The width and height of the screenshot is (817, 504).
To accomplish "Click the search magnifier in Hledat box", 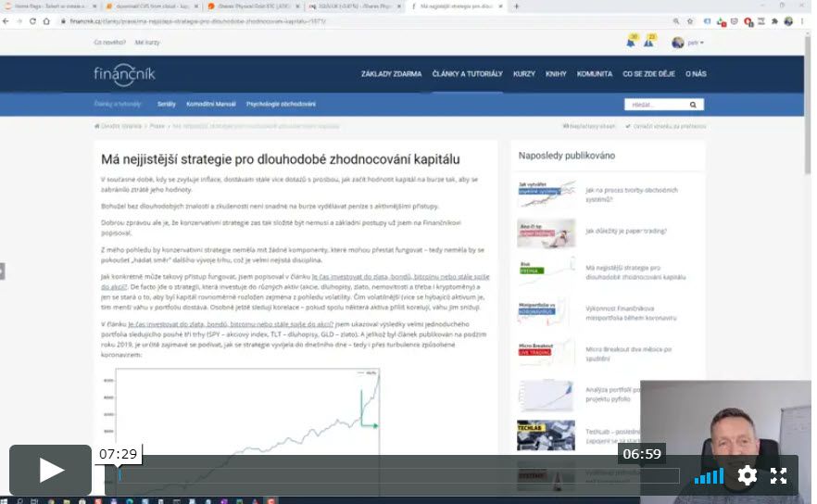I will click(x=693, y=105).
